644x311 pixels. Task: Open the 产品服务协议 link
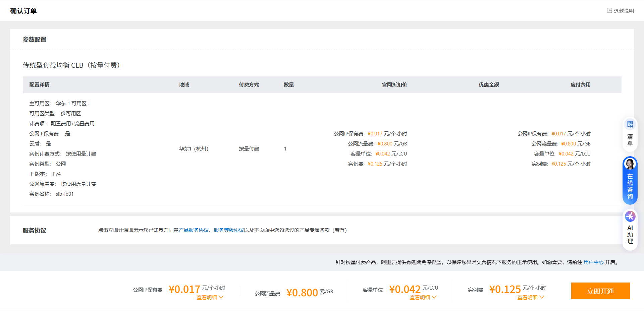(194, 230)
